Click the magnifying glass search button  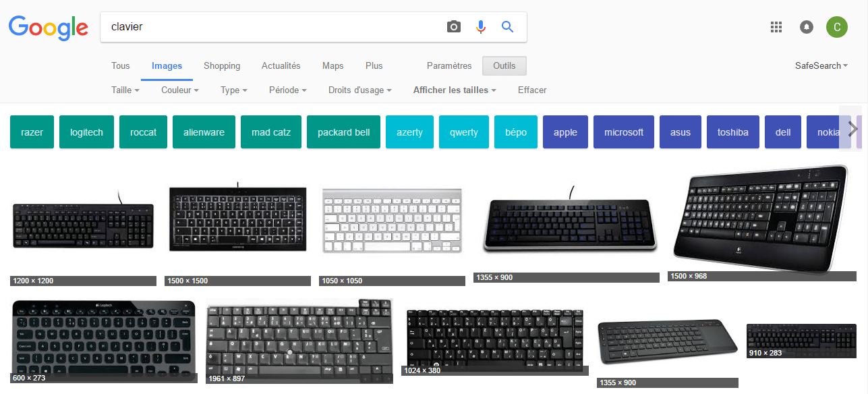coord(507,27)
